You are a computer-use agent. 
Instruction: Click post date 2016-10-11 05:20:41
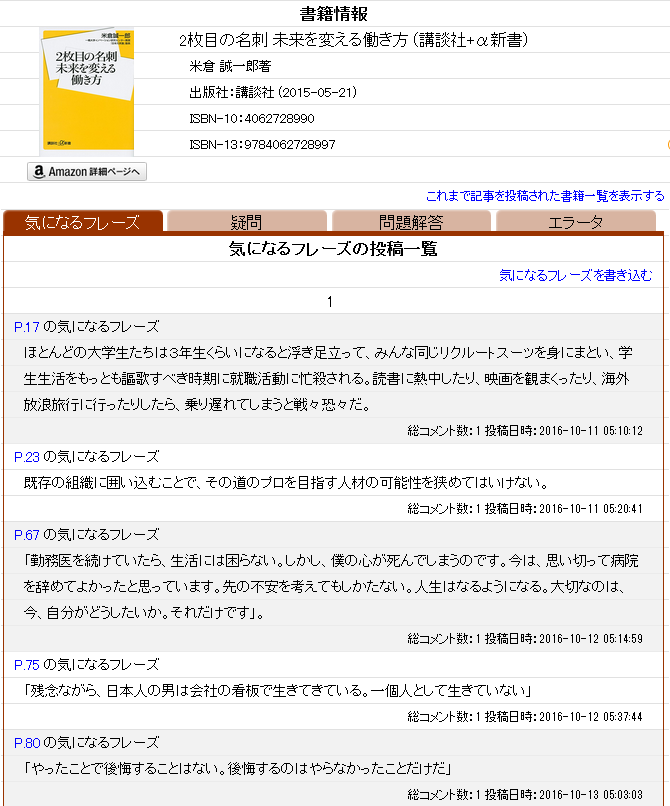click(591, 509)
